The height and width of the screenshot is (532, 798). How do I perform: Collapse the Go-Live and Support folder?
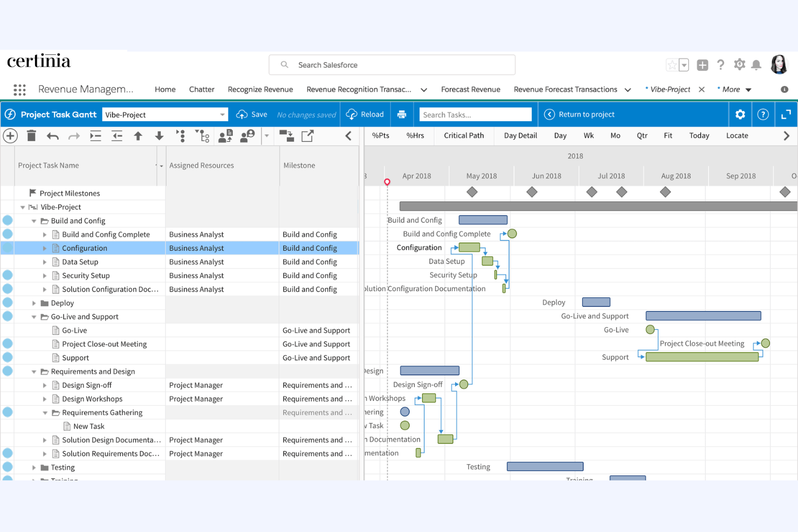(33, 316)
